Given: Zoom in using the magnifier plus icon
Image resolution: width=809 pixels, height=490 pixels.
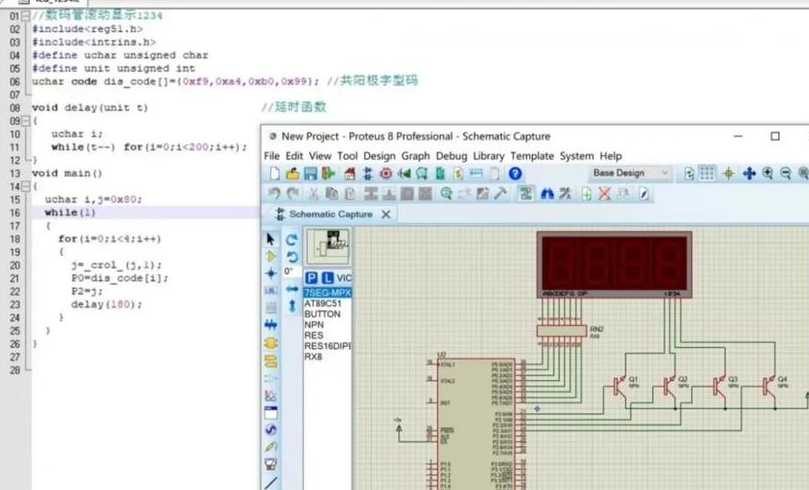Looking at the screenshot, I should pyautogui.click(x=768, y=173).
